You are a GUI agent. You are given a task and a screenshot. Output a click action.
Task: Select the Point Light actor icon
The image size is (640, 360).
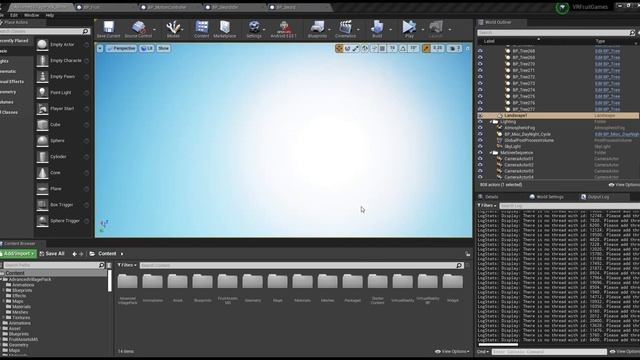(42, 93)
